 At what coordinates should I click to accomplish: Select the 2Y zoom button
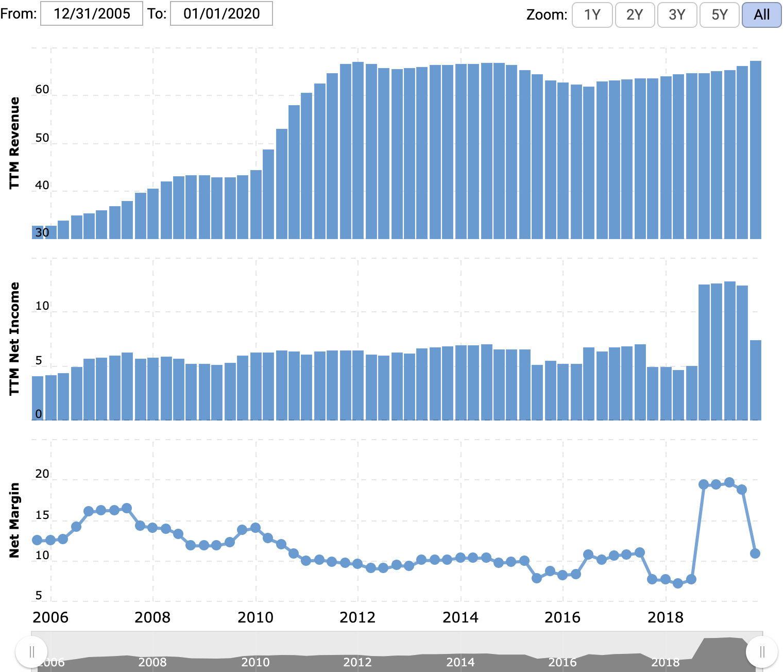pyautogui.click(x=635, y=14)
